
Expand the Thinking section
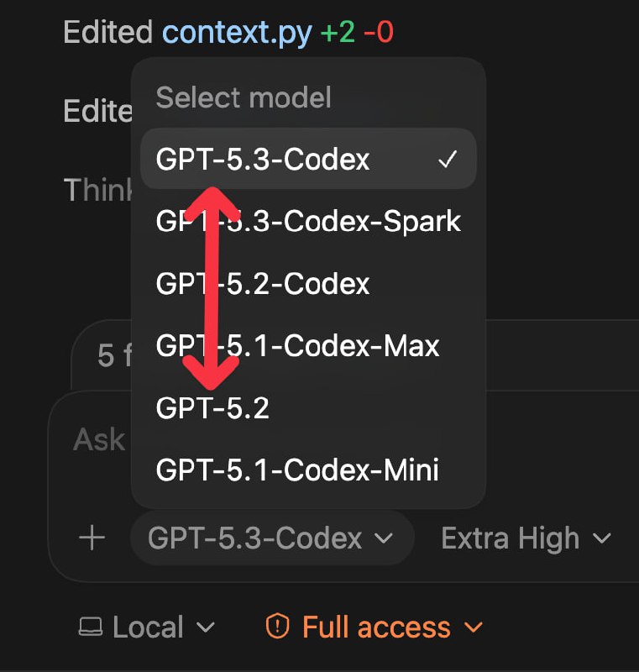[x=101, y=191]
